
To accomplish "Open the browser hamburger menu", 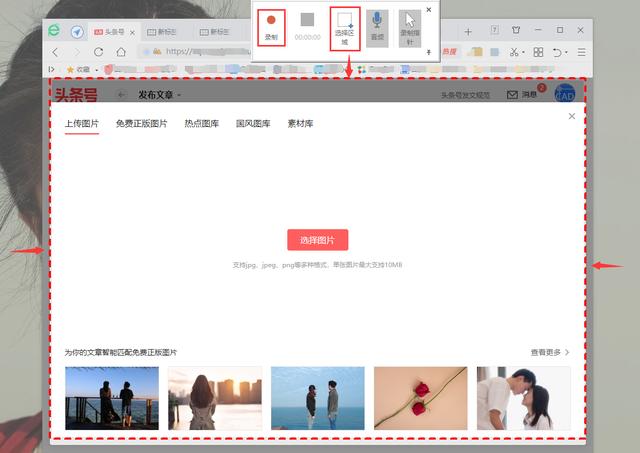I will coord(582,52).
